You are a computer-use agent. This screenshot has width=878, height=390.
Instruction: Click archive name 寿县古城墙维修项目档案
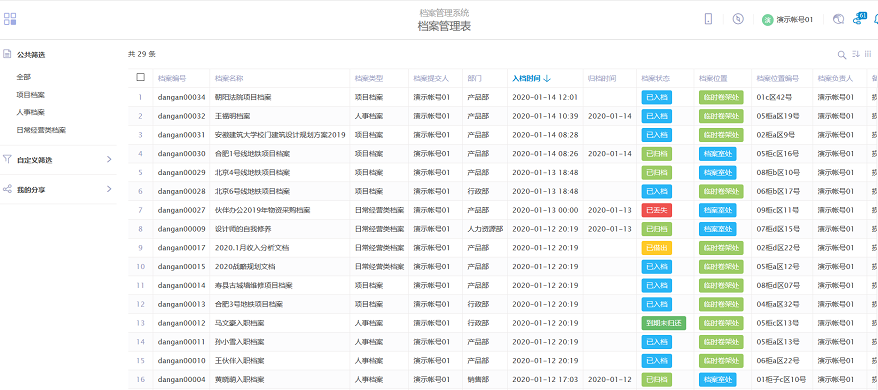click(x=254, y=286)
